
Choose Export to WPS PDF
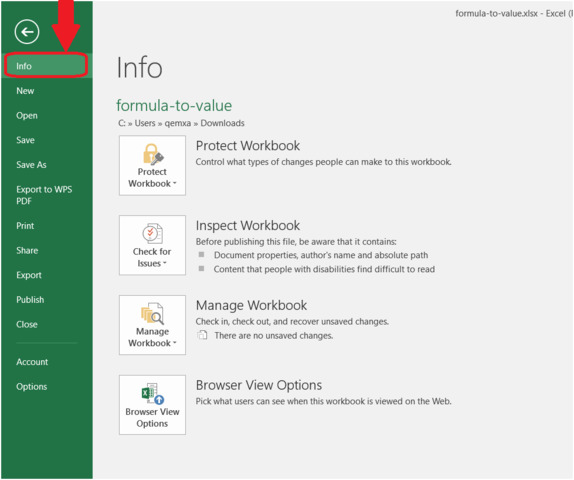tap(44, 195)
